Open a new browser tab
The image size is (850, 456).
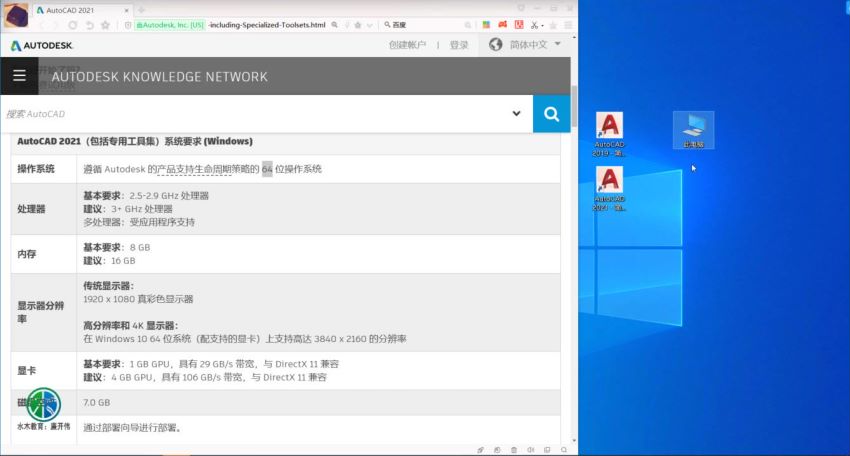pos(141,10)
